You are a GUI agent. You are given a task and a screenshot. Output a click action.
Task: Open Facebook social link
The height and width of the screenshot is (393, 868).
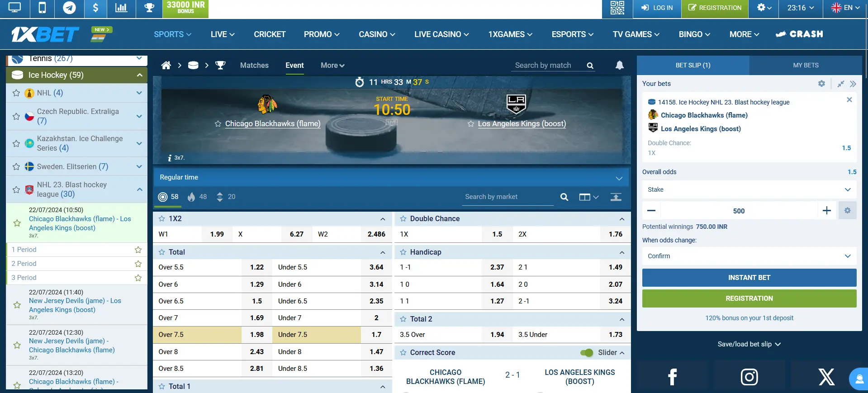click(x=672, y=377)
